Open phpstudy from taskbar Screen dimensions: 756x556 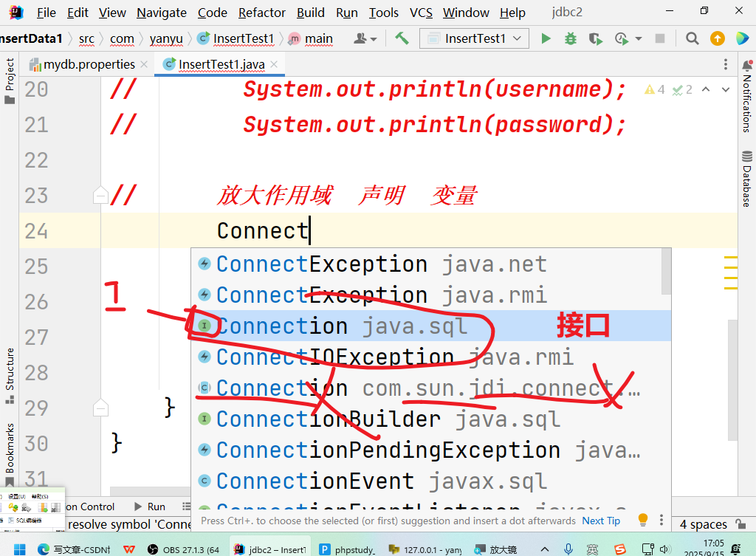[347, 549]
